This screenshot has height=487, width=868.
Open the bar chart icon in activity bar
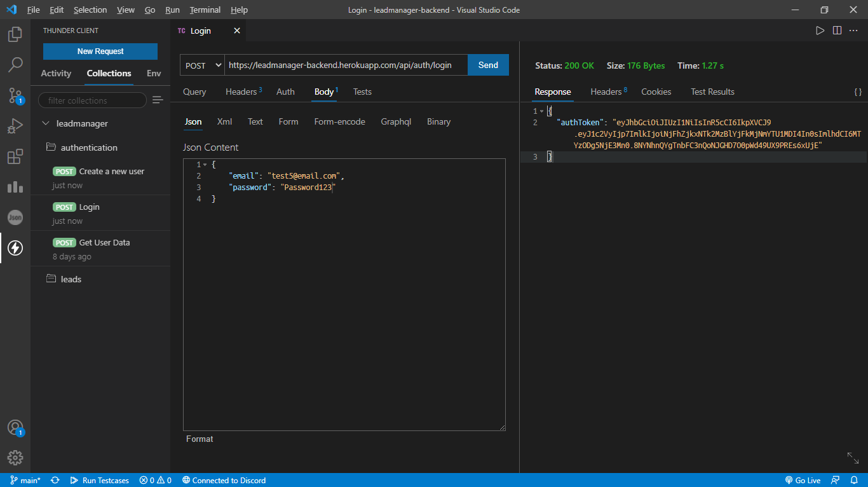click(x=15, y=187)
